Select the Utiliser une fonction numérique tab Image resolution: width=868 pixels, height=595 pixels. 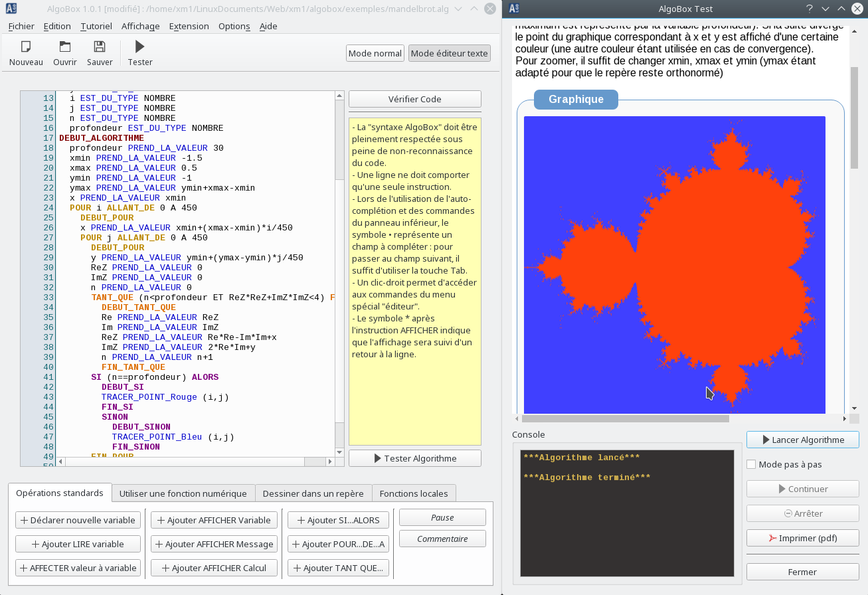(x=183, y=493)
